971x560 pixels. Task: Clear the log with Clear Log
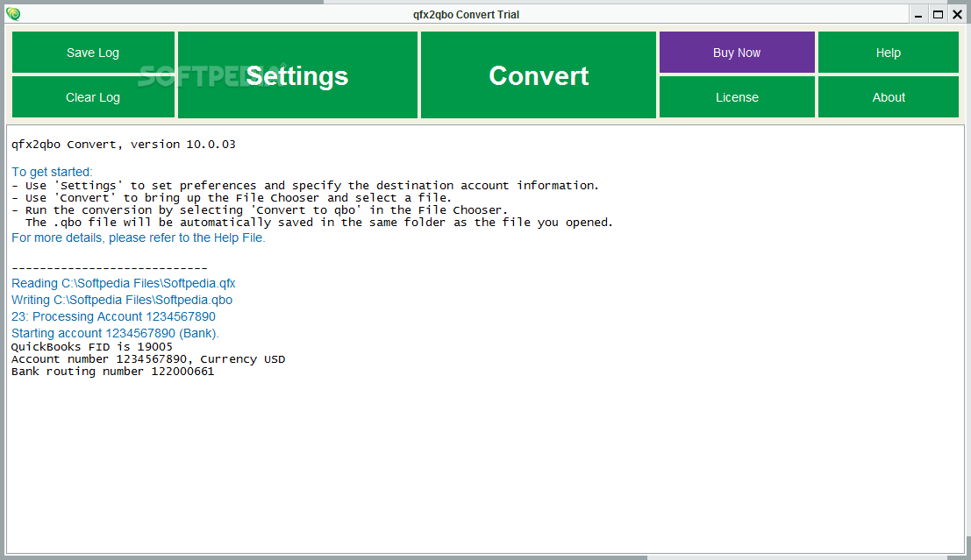[93, 97]
